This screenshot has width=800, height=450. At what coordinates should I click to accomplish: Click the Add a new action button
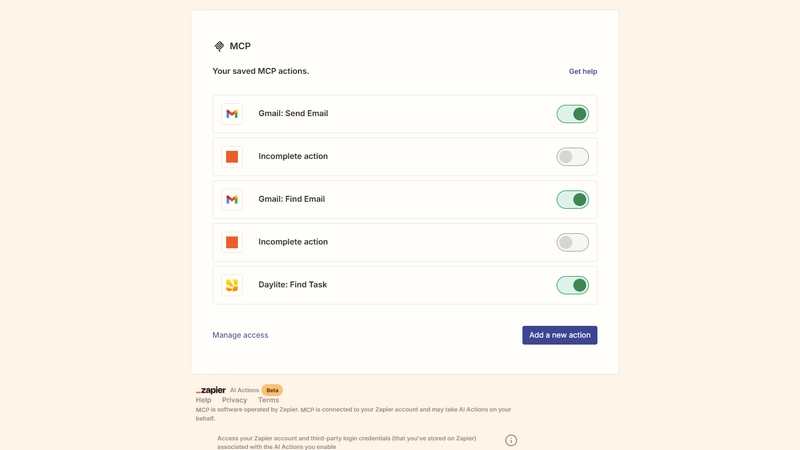tap(560, 335)
